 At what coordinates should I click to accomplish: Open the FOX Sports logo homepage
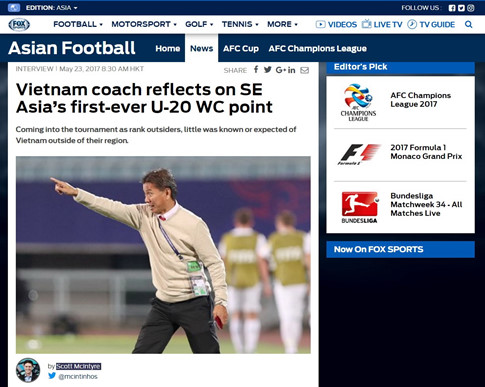[19, 24]
